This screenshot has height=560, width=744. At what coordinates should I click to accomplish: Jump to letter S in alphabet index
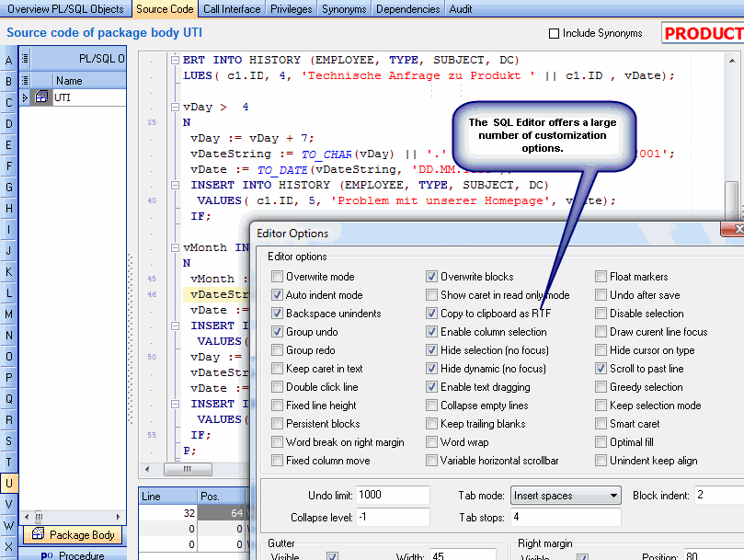(x=8, y=441)
